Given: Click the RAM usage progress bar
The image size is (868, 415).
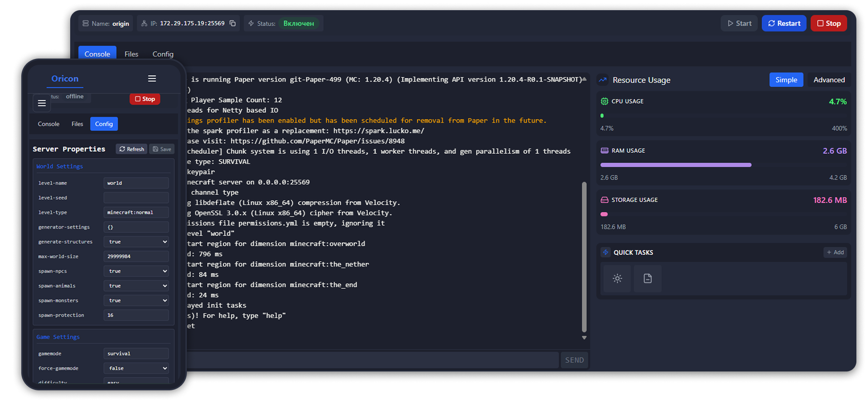Looking at the screenshot, I should pyautogui.click(x=723, y=165).
